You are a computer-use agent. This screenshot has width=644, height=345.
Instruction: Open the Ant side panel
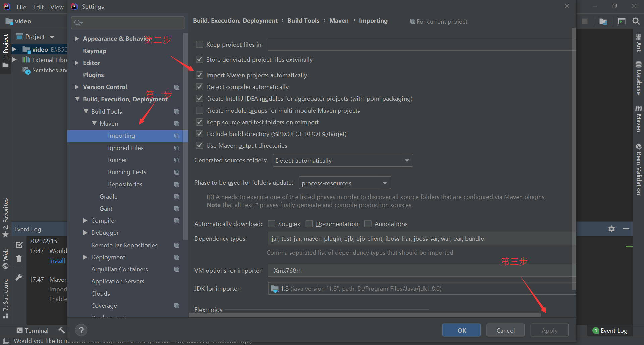639,43
